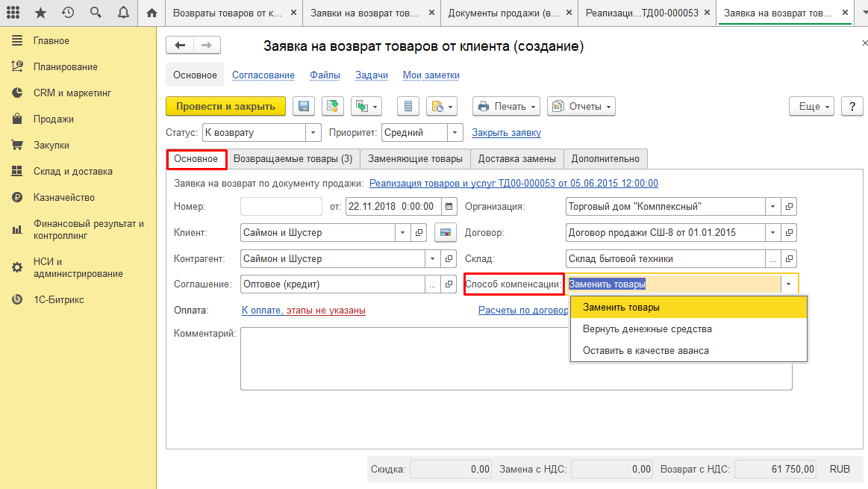This screenshot has height=489, width=868.
Task: Expand the Приоритет dropdown
Action: [455, 133]
